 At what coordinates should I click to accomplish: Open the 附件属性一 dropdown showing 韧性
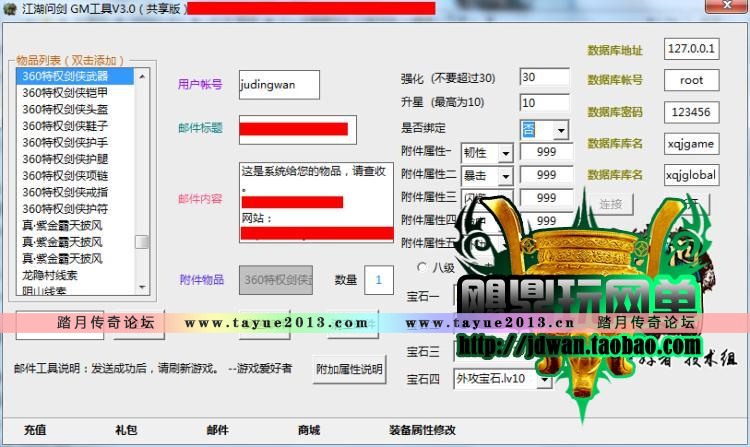click(x=505, y=153)
